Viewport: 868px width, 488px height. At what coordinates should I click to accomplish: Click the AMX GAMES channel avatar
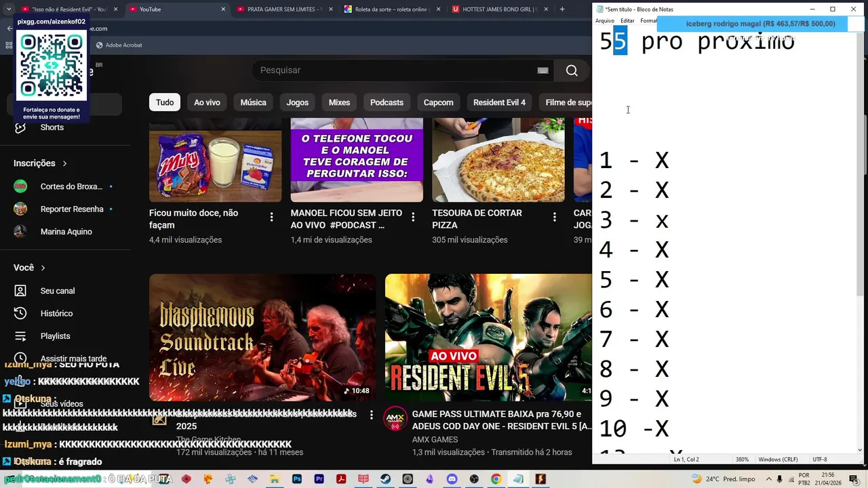pos(395,419)
